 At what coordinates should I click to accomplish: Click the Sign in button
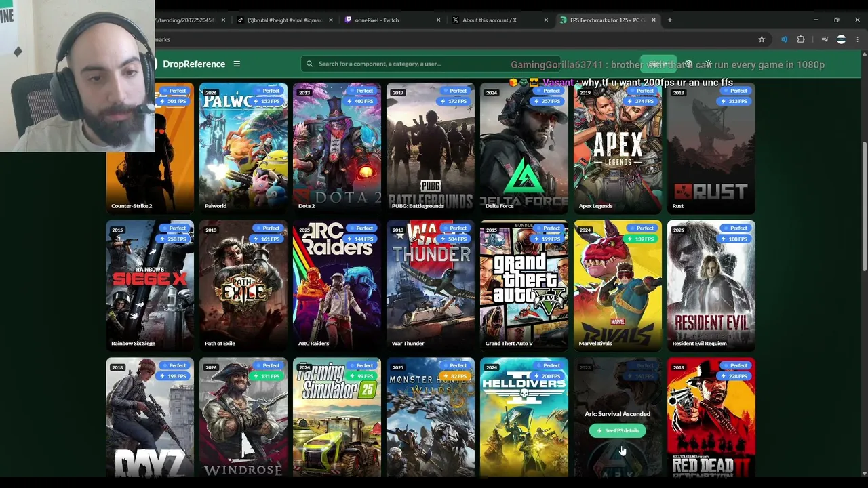pos(658,64)
